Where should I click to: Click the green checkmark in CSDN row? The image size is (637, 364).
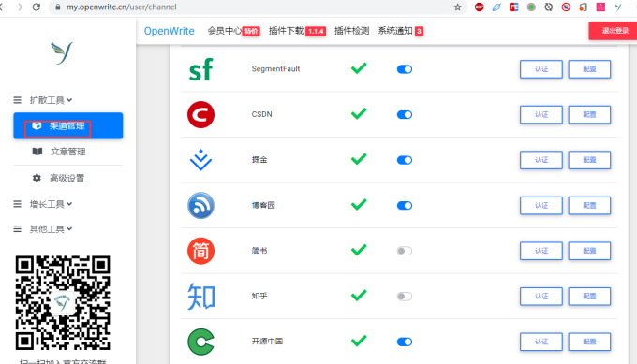point(359,113)
